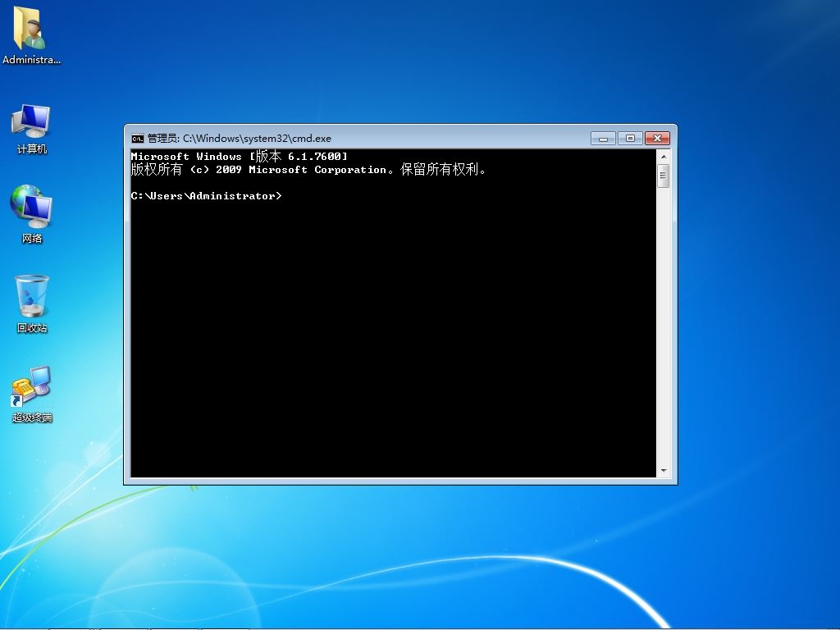Click the C:\Users\Administrator> prompt line
This screenshot has width=840, height=630.
pyautogui.click(x=206, y=196)
